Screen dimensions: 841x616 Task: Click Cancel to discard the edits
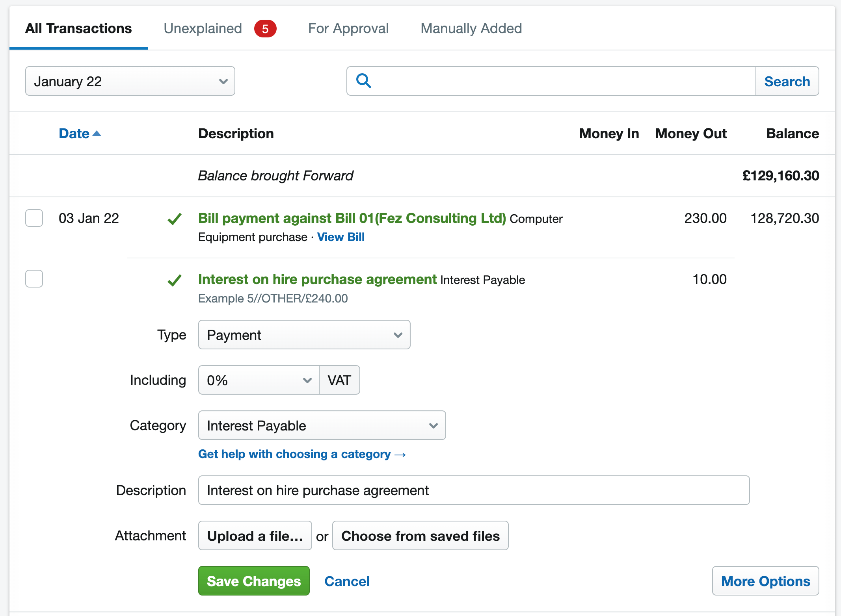click(347, 581)
